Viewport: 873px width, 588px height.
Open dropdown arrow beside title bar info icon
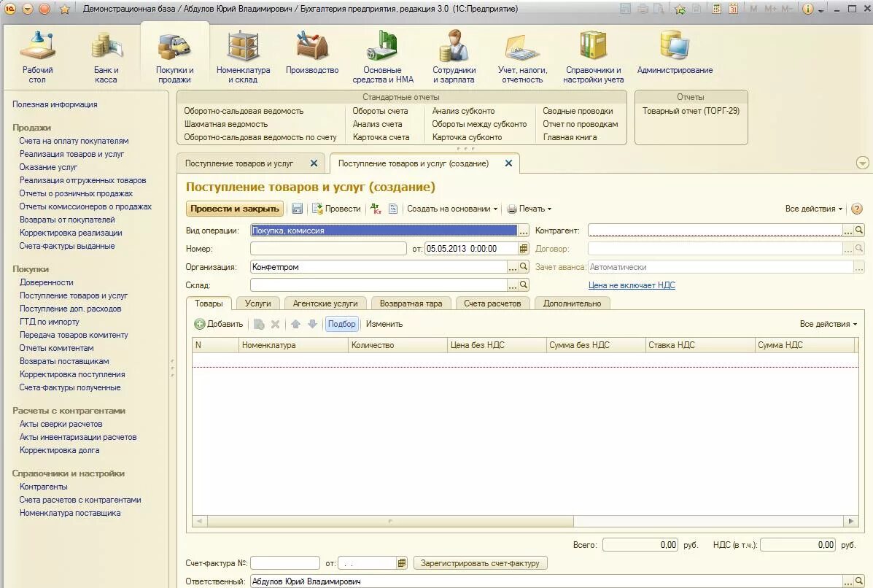coord(820,9)
